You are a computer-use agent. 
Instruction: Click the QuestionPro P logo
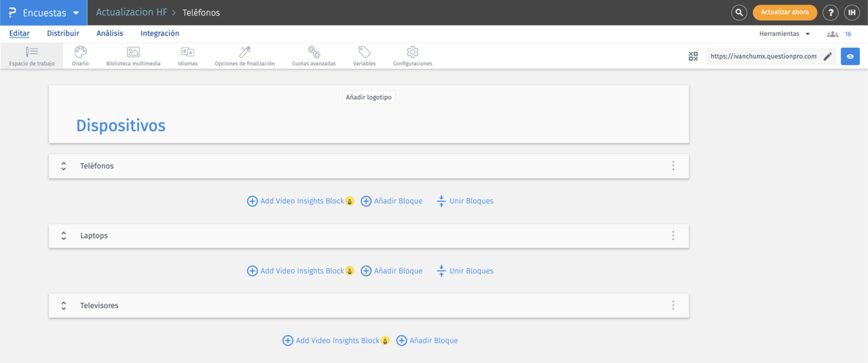click(12, 12)
